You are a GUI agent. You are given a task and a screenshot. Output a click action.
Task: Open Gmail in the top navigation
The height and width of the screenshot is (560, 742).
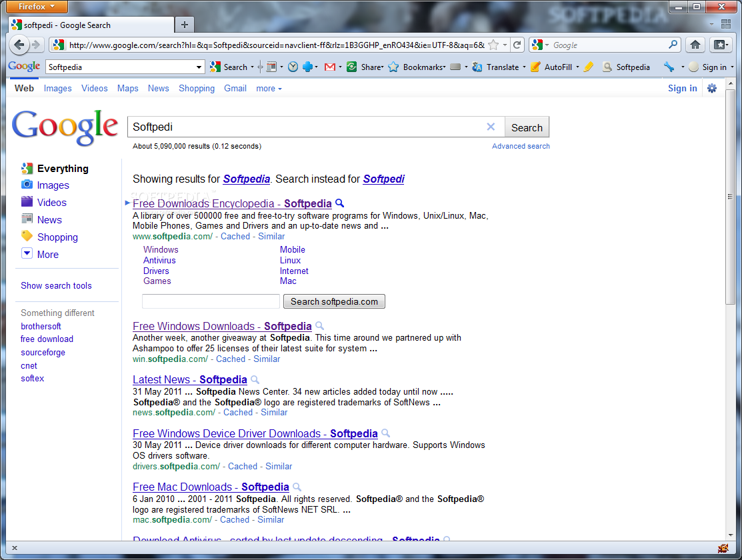click(x=235, y=89)
